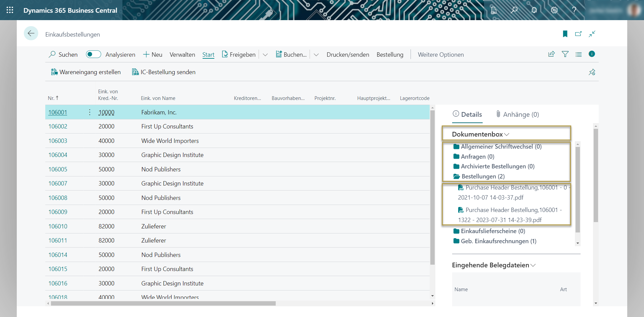Image resolution: width=644 pixels, height=317 pixels.
Task: Toggle the Analysieren switch
Action: click(93, 54)
